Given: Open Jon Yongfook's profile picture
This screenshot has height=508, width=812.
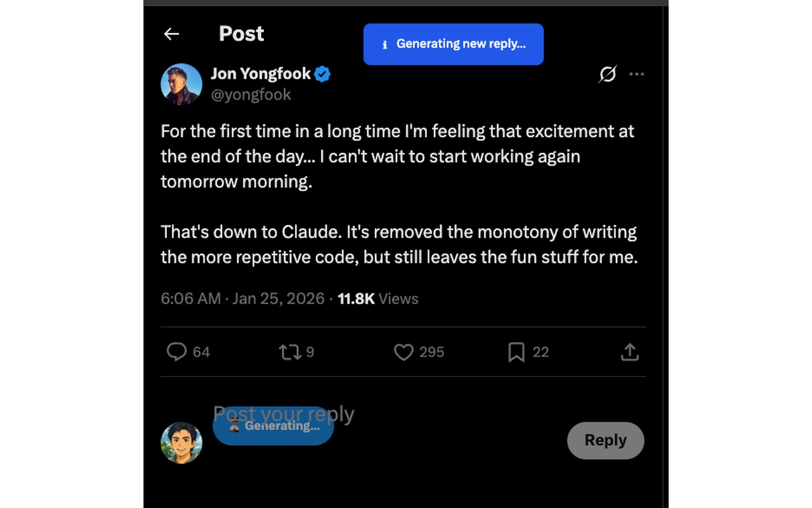Looking at the screenshot, I should [x=181, y=84].
